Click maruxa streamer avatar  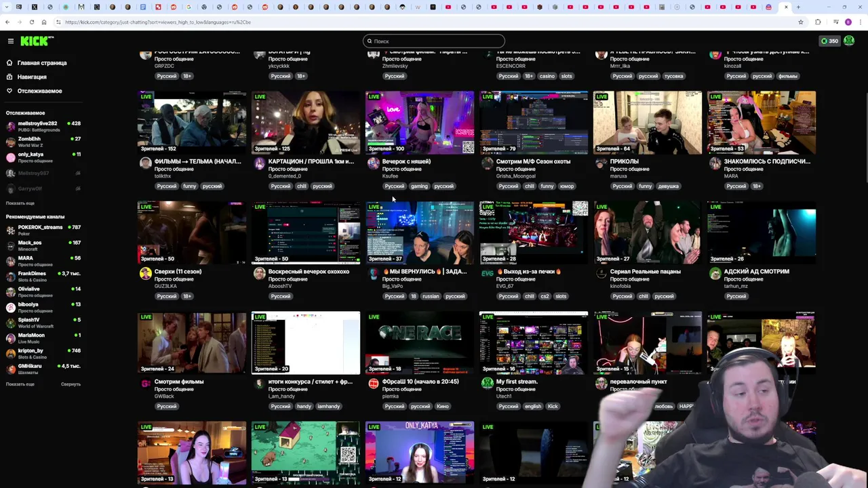coord(601,163)
